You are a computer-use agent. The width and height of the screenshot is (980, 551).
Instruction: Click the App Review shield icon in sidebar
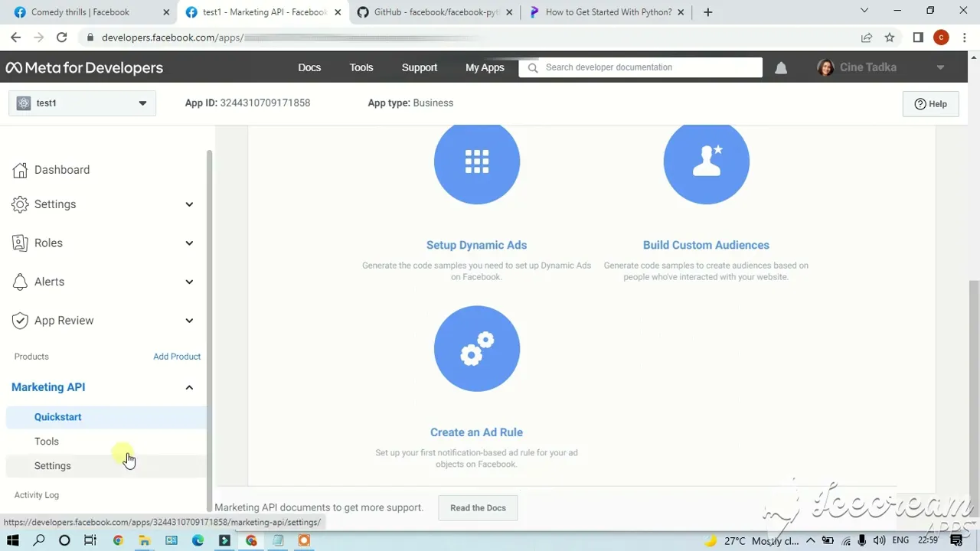coord(20,321)
